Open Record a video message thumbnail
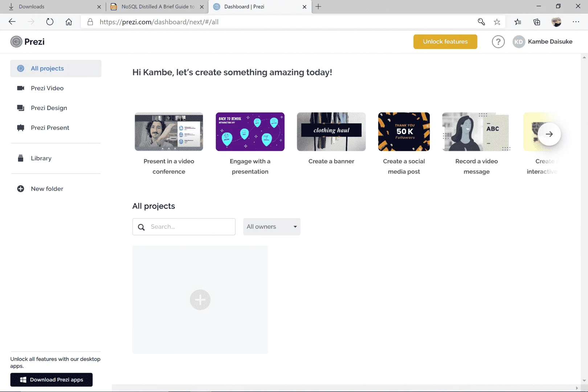 tap(477, 132)
